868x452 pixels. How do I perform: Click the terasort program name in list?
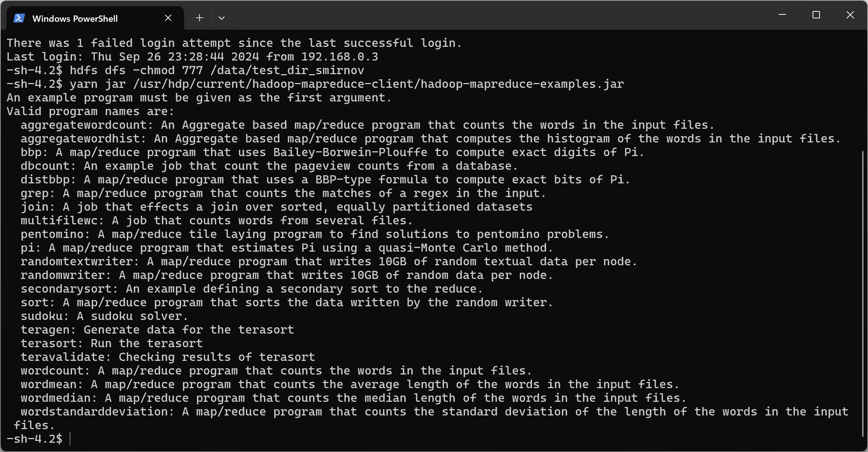click(x=48, y=344)
